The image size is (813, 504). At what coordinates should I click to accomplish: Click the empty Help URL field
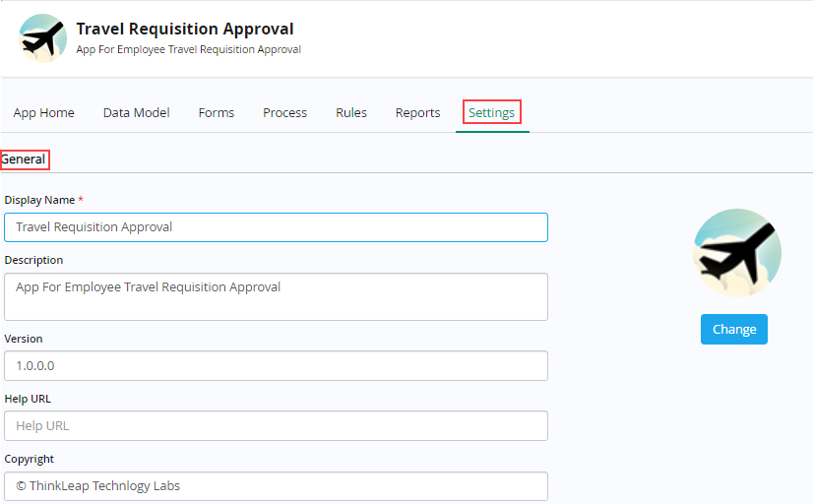[276, 425]
